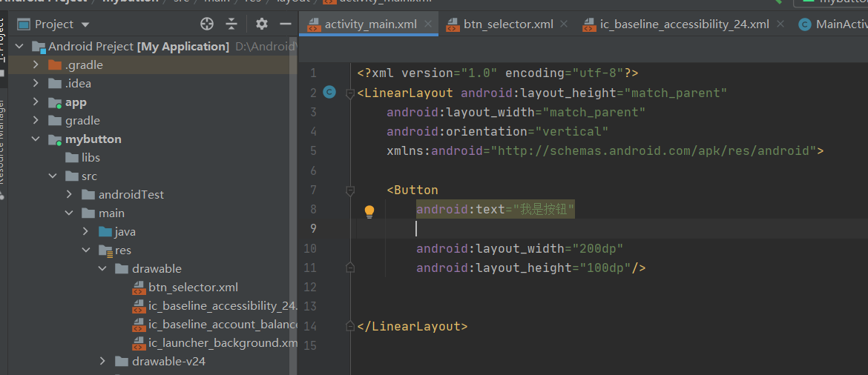
Task: Click the closing </LinearLayout> tag
Action: [x=412, y=326]
